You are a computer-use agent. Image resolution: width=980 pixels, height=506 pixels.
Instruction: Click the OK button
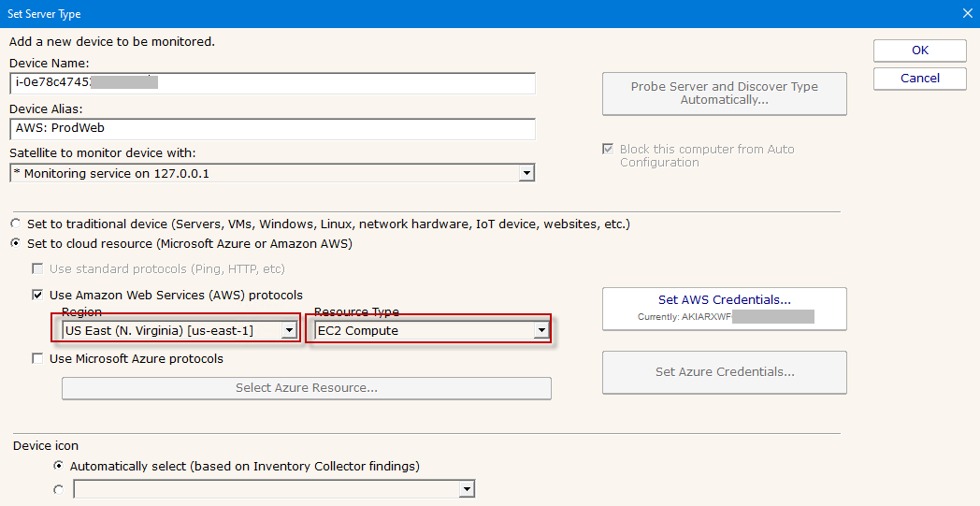tap(919, 51)
